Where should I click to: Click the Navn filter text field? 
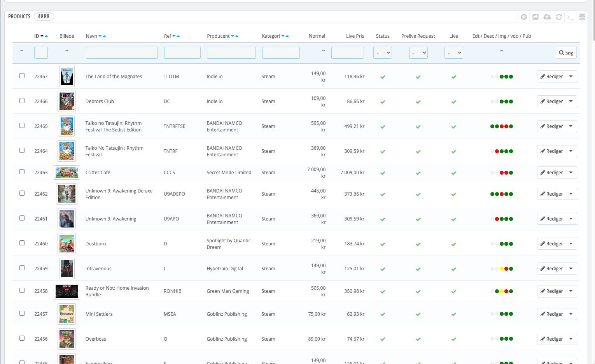(x=122, y=52)
